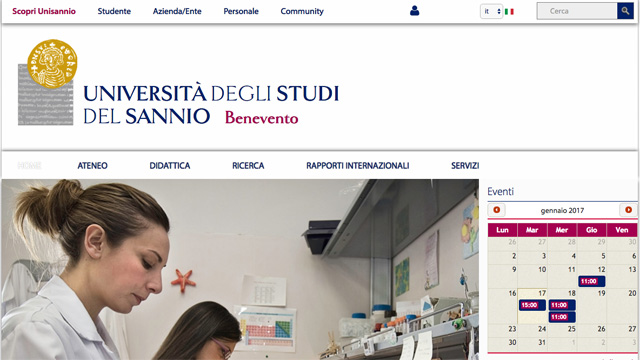This screenshot has height=360, width=640.
Task: Focus the Cerca search field
Action: pyautogui.click(x=577, y=11)
